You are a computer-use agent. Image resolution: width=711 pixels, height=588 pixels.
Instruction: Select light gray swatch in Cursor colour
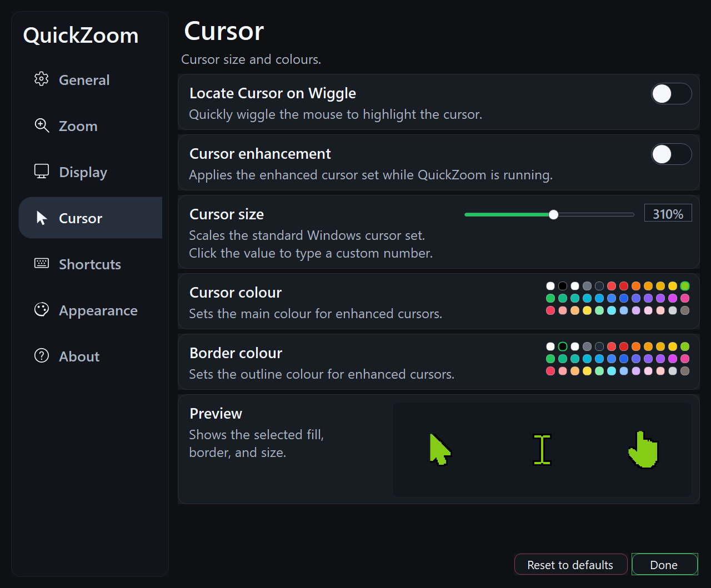pos(673,310)
